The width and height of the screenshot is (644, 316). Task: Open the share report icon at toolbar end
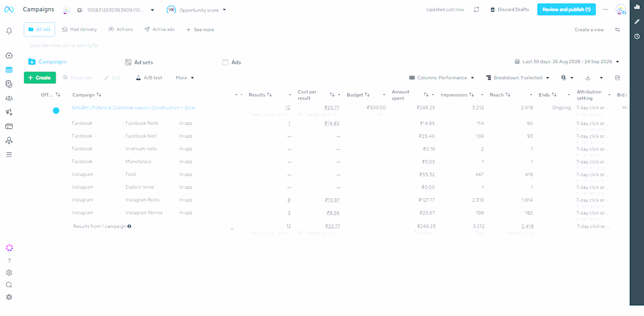pyautogui.click(x=617, y=78)
